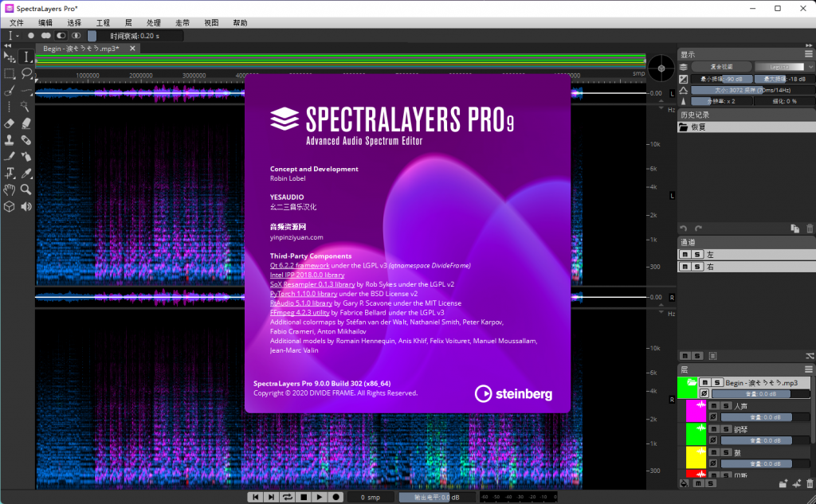The image size is (816, 504).
Task: Open the 文件 menu
Action: [17, 23]
